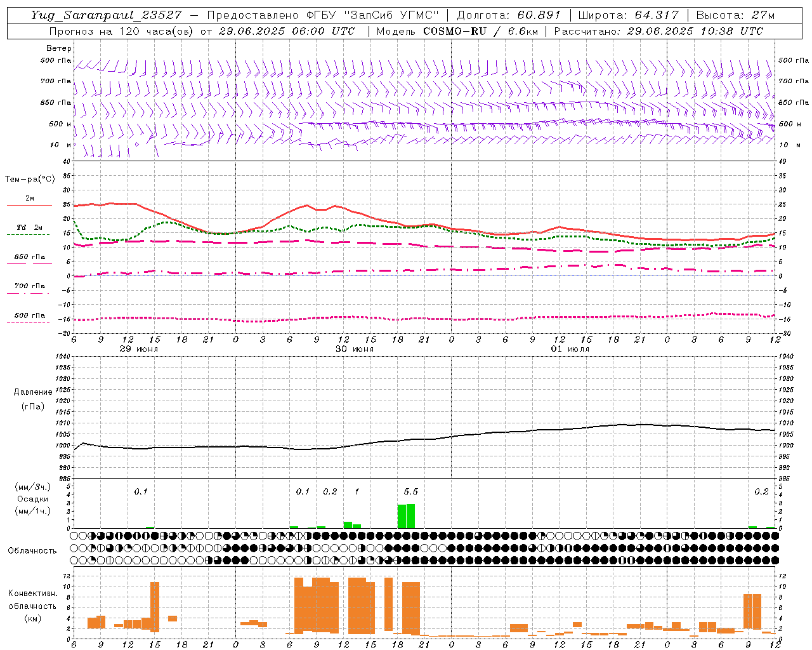Click the line sample under temperature legend 850 гПа
812x650 pixels.
coord(29,263)
